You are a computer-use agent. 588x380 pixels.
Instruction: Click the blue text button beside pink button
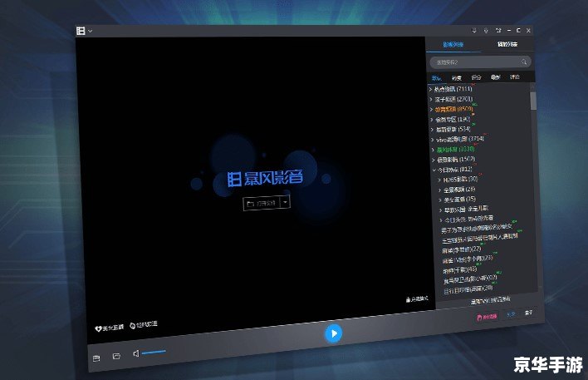pos(511,314)
